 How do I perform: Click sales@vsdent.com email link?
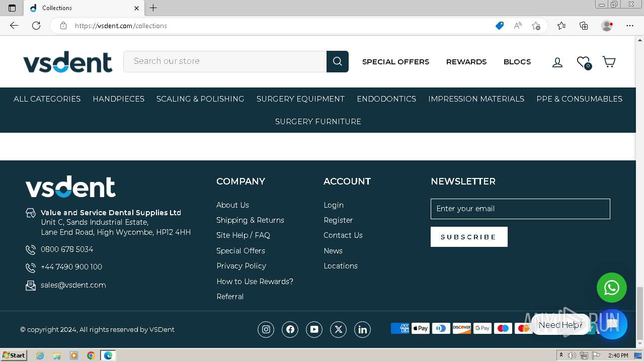tap(73, 285)
